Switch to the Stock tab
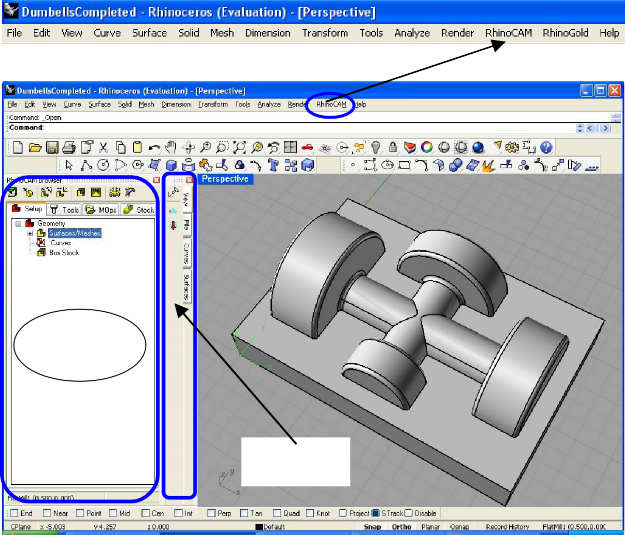Image resolution: width=625 pixels, height=535 pixels. [138, 210]
